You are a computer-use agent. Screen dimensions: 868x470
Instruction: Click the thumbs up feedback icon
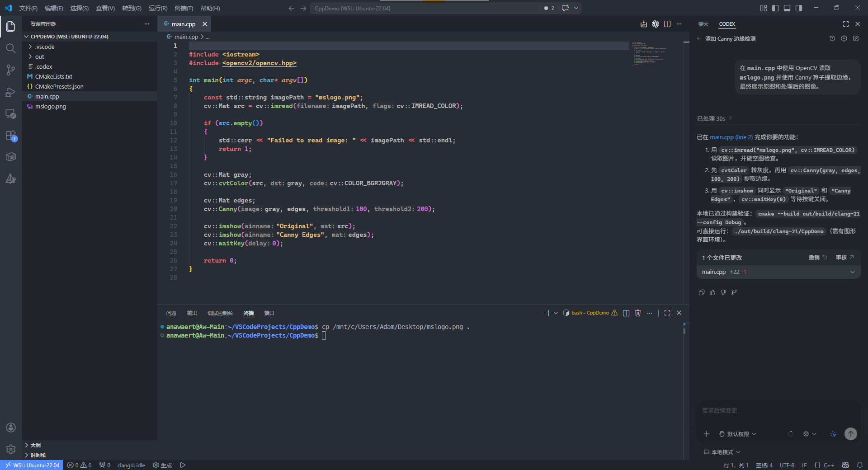[x=712, y=292]
